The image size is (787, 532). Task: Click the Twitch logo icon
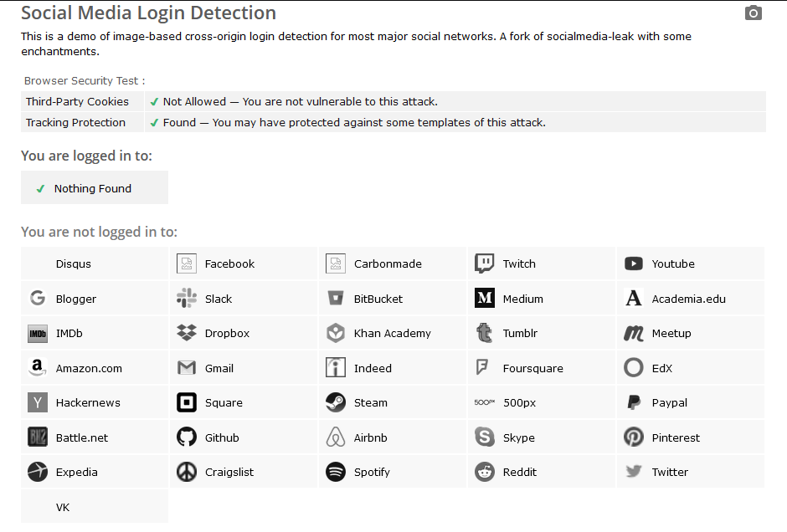(484, 263)
